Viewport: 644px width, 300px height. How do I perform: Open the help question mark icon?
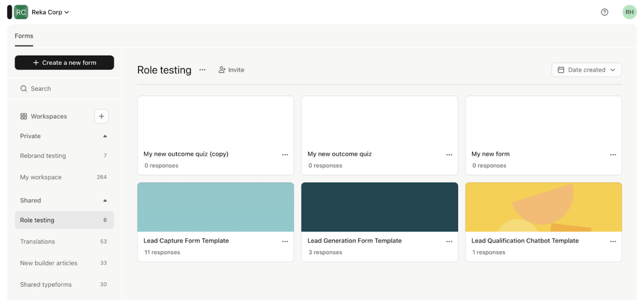[x=604, y=12]
